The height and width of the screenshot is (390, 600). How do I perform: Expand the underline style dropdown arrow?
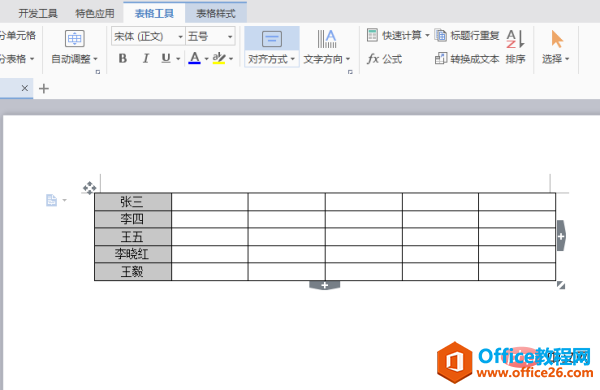(178, 59)
